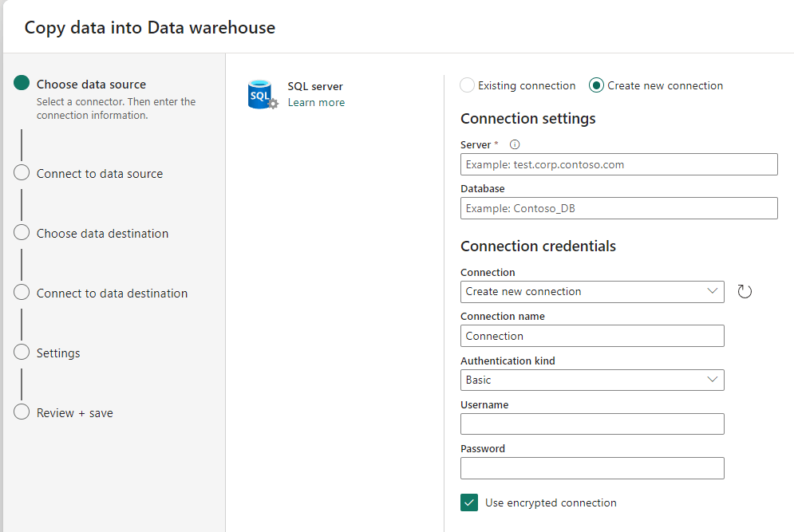The image size is (794, 532).
Task: Click the Choose data destination step circle
Action: pyautogui.click(x=22, y=233)
